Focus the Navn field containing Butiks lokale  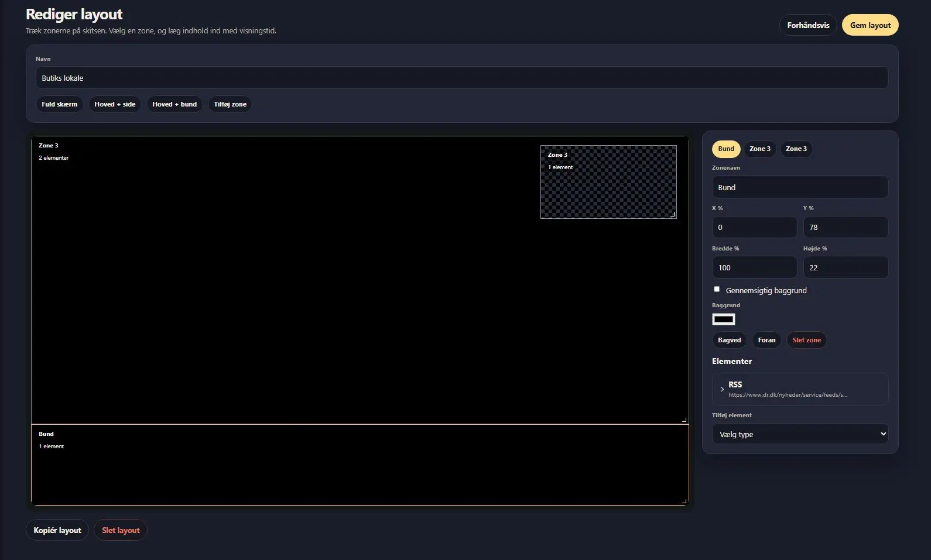tap(462, 78)
